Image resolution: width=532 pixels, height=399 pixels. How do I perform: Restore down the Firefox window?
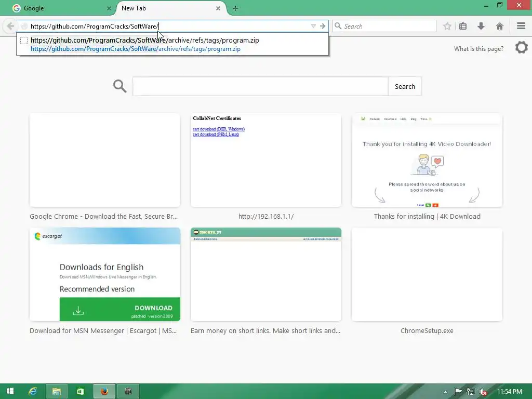coord(500,5)
